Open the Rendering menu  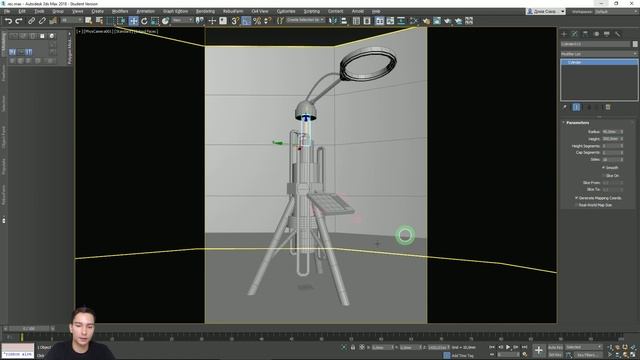[205, 11]
